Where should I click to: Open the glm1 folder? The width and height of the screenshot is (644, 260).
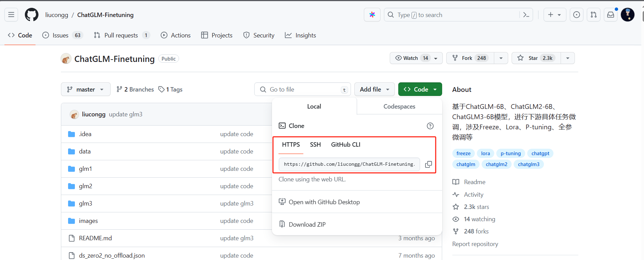coord(85,169)
